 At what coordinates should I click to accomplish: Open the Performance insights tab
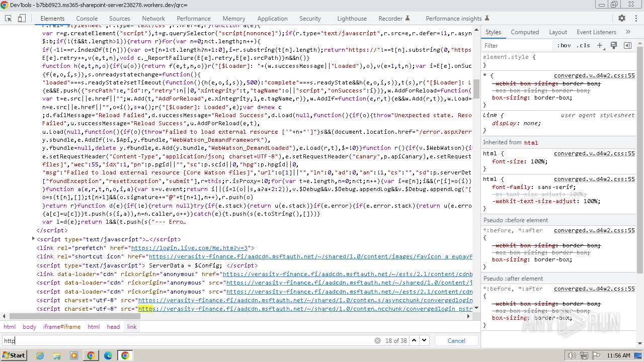pyautogui.click(x=457, y=19)
